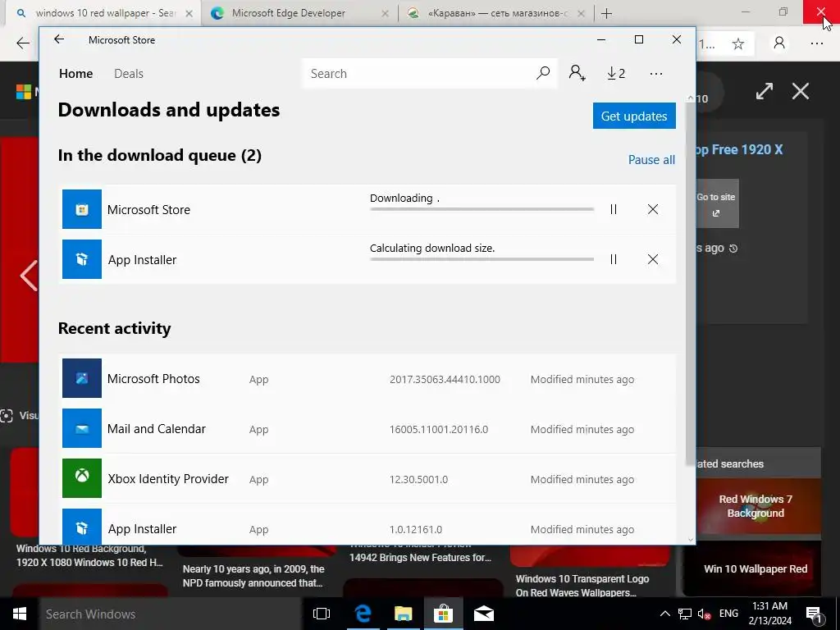Screen dimensions: 840x630
Task: Open the Windows Start menu
Action: (x=20, y=614)
